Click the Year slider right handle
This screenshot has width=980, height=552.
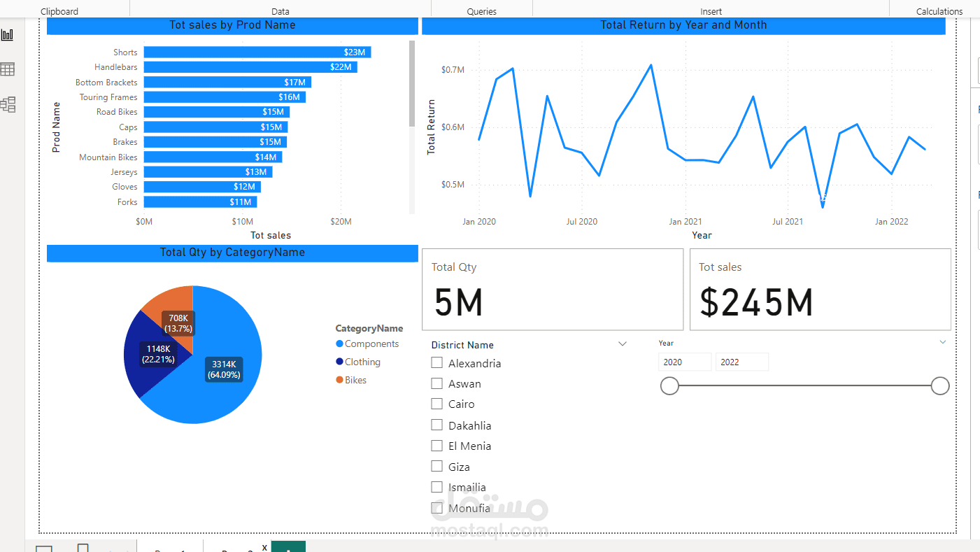coord(940,385)
